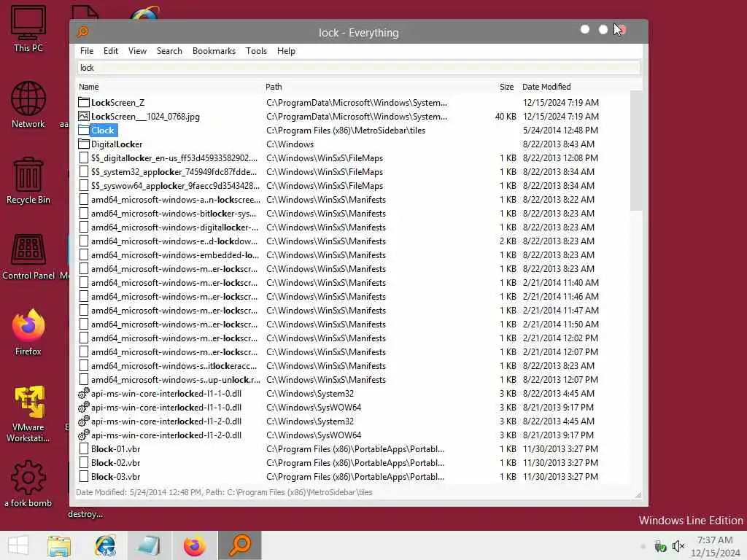Screen dimensions: 747x560
Task: Open the Edit menu
Action: (111, 51)
